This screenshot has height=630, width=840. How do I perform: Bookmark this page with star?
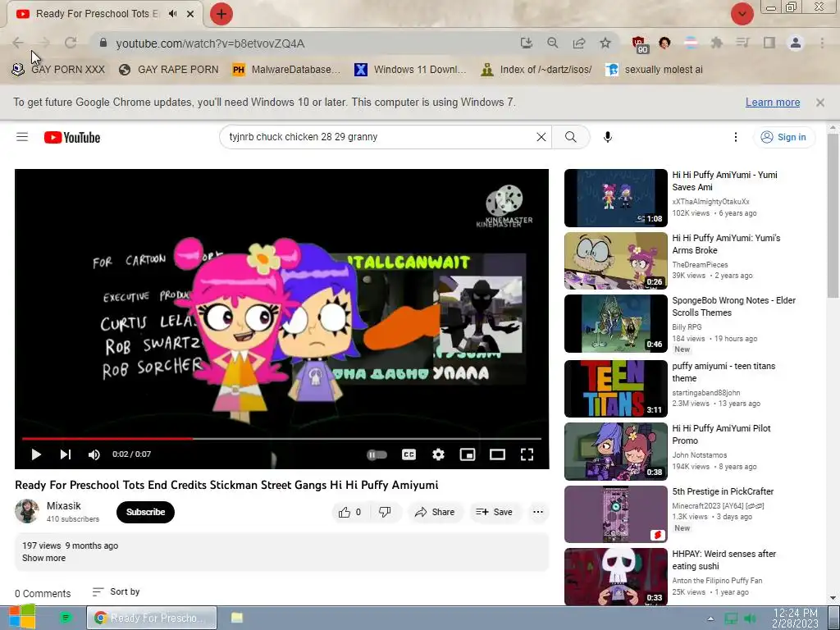click(x=605, y=43)
